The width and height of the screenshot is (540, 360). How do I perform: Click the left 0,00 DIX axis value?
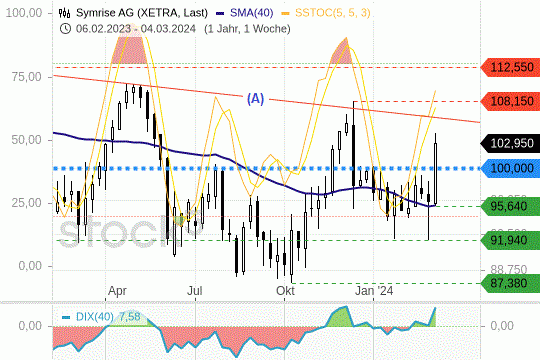(30, 326)
